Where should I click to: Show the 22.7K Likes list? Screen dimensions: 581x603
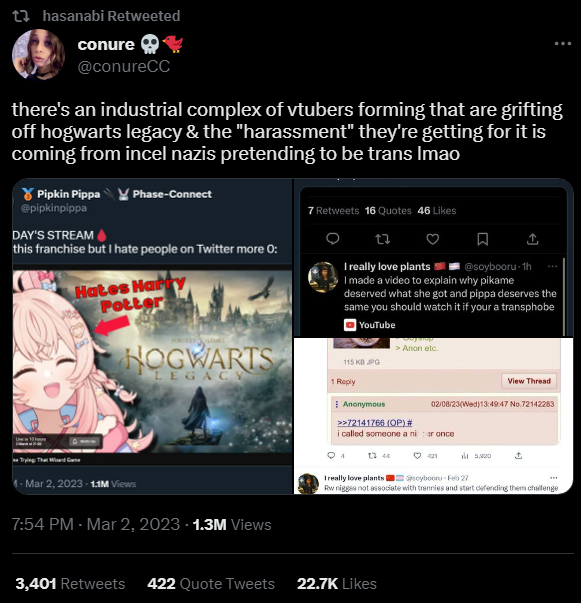coord(337,584)
